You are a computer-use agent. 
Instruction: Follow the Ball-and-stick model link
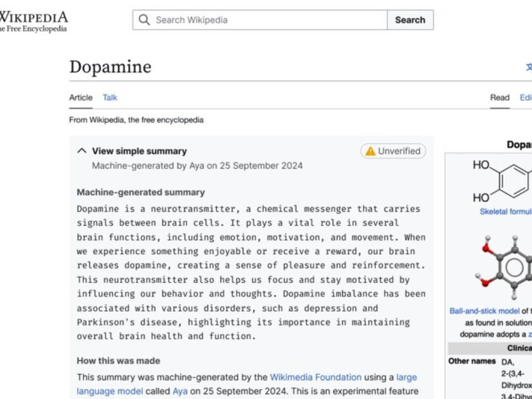tap(485, 311)
